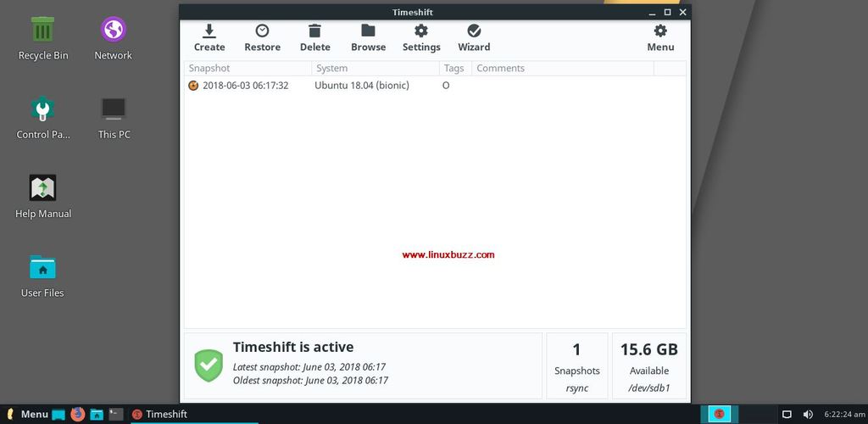
Task: Create a new Timeshift snapshot
Action: 209,38
